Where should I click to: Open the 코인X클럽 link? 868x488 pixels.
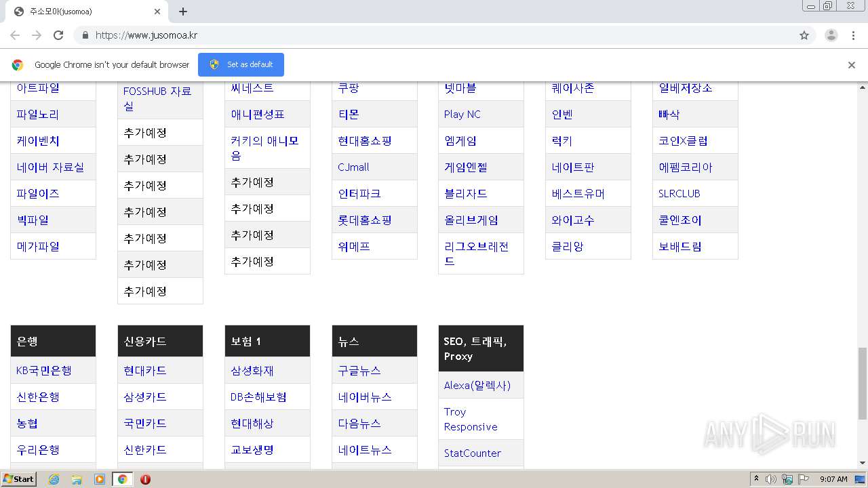pos(683,141)
